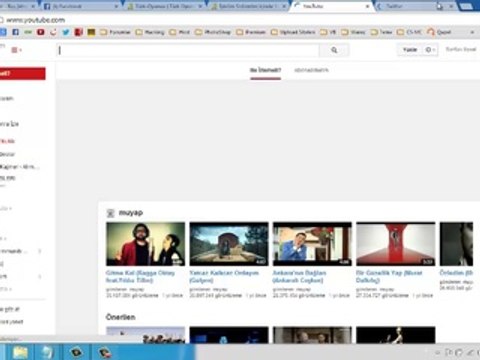Click the red Ne İzlemeli sidebar button
480x360 pixels.
click(x=23, y=74)
